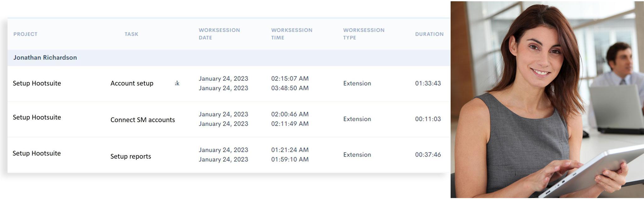The image size is (644, 199).
Task: Click the 02:00:46 AM start time
Action: click(x=290, y=114)
